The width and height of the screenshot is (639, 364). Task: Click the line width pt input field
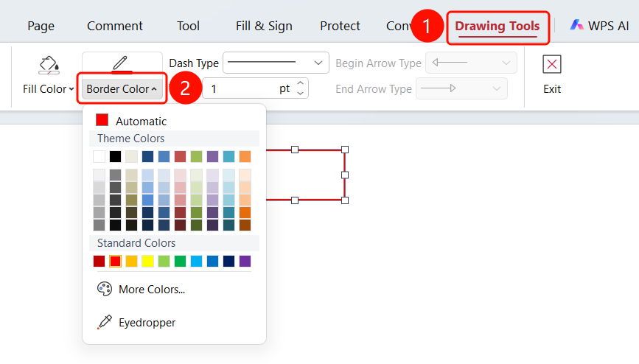pyautogui.click(x=255, y=88)
